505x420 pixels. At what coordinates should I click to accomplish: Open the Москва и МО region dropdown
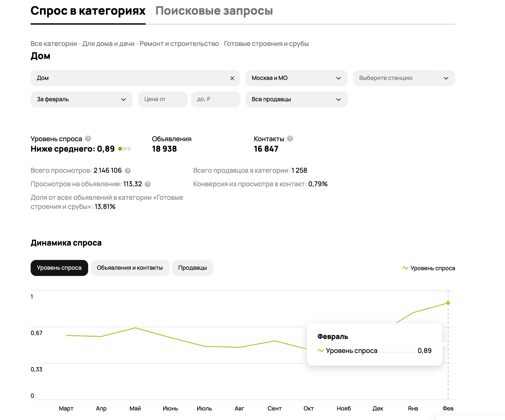tap(296, 78)
